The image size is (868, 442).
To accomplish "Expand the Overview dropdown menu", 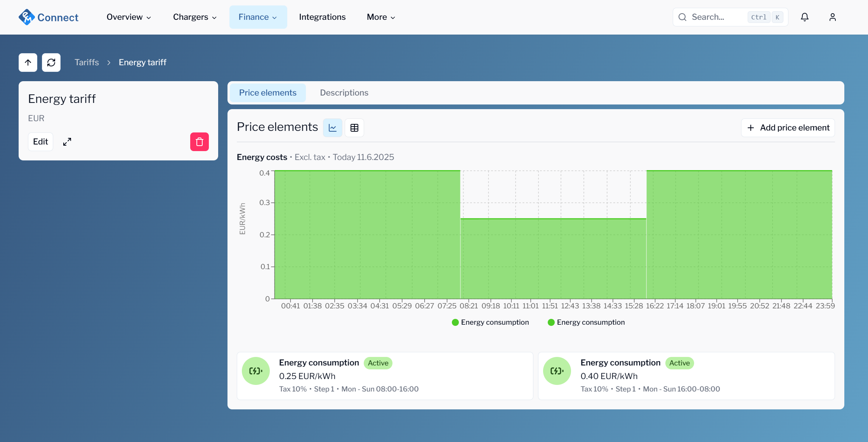I will click(128, 17).
